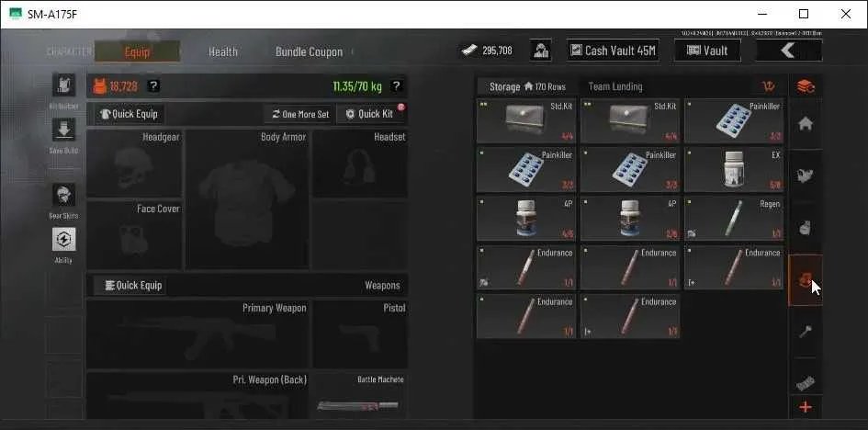
Task: Click the SM-A175F window app icon
Action: pyautogui.click(x=16, y=14)
